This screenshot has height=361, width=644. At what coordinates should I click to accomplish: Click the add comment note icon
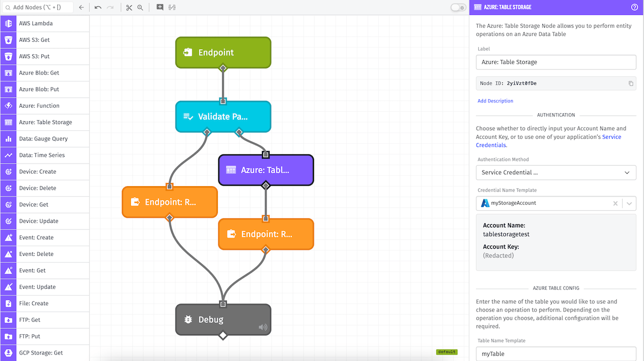coord(160,8)
